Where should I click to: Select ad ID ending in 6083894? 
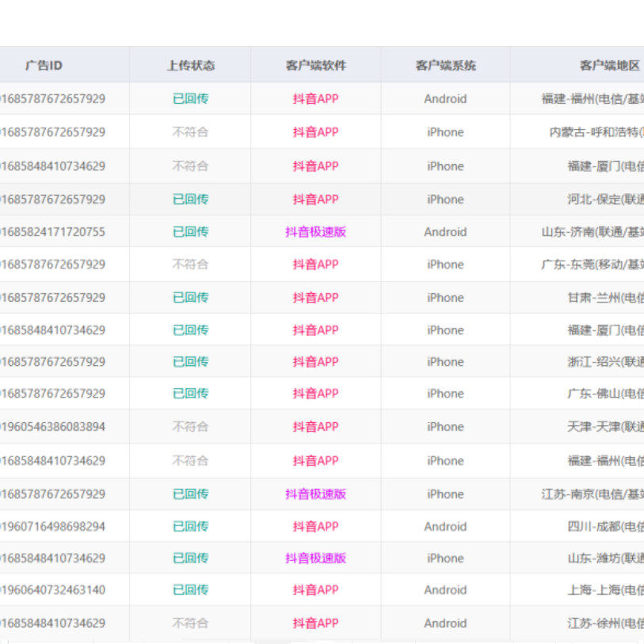pos(52,427)
